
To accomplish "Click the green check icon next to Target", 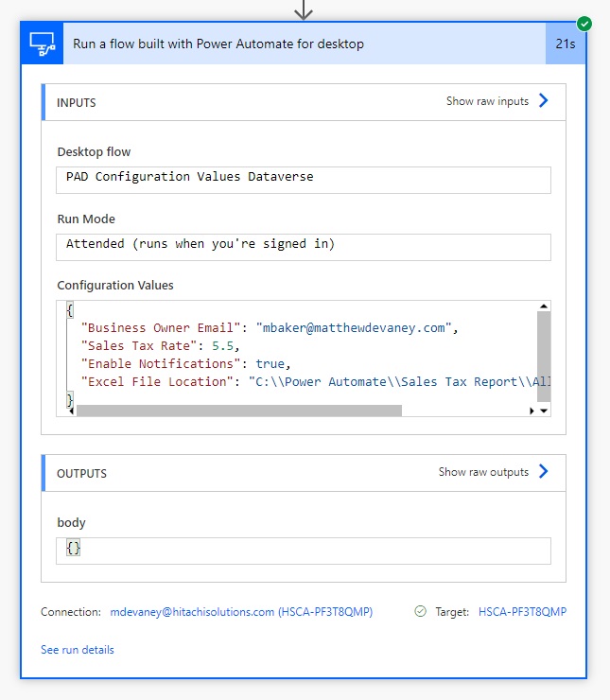I will [x=420, y=612].
